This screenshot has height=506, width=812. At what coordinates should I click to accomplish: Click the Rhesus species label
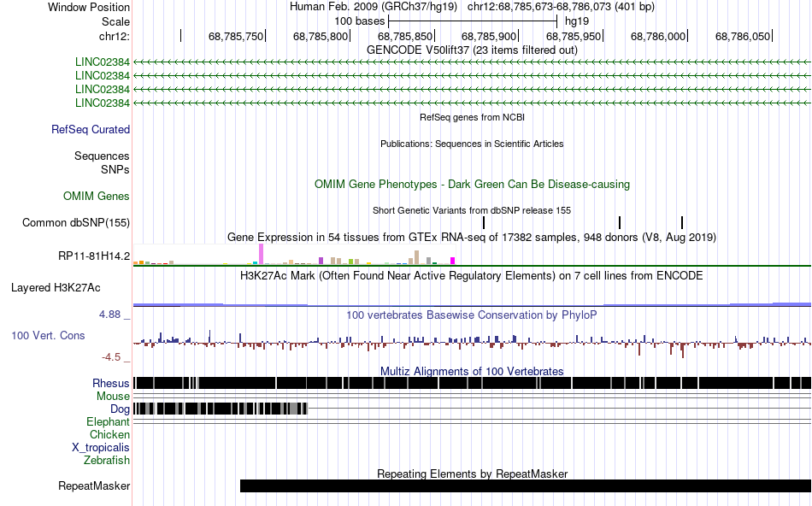[x=111, y=383]
